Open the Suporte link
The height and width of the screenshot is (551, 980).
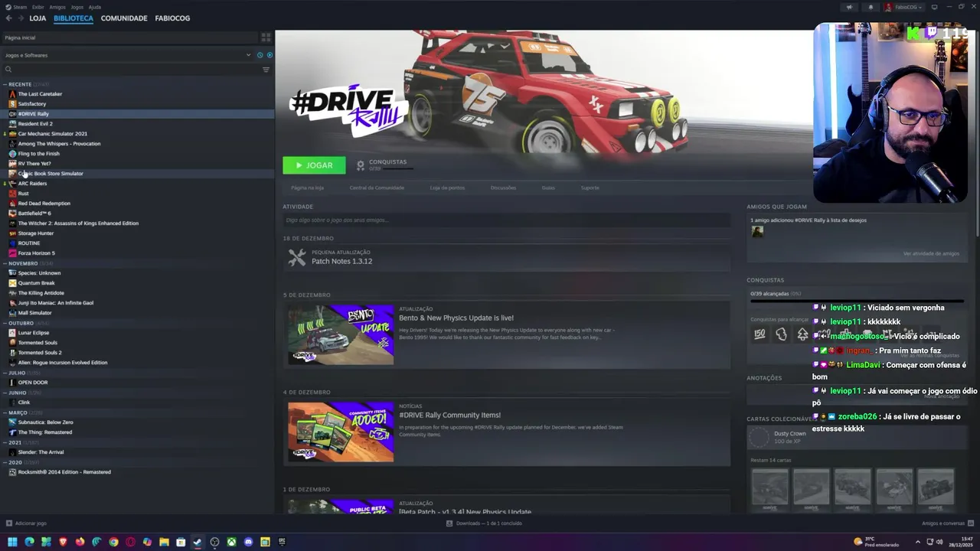[590, 187]
